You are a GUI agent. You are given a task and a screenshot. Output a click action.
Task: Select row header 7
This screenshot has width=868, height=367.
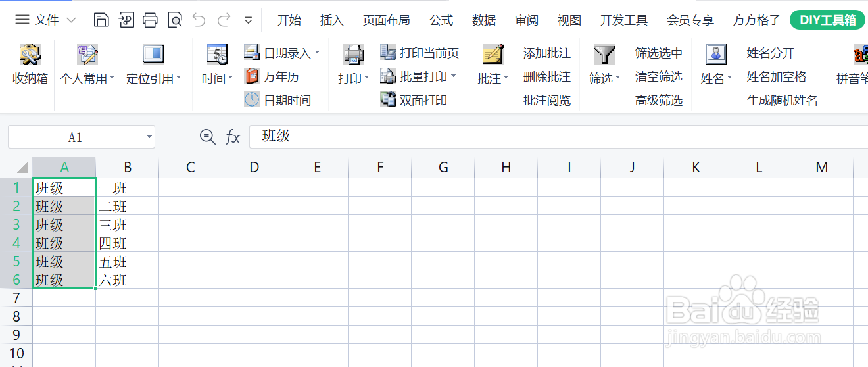tap(16, 298)
